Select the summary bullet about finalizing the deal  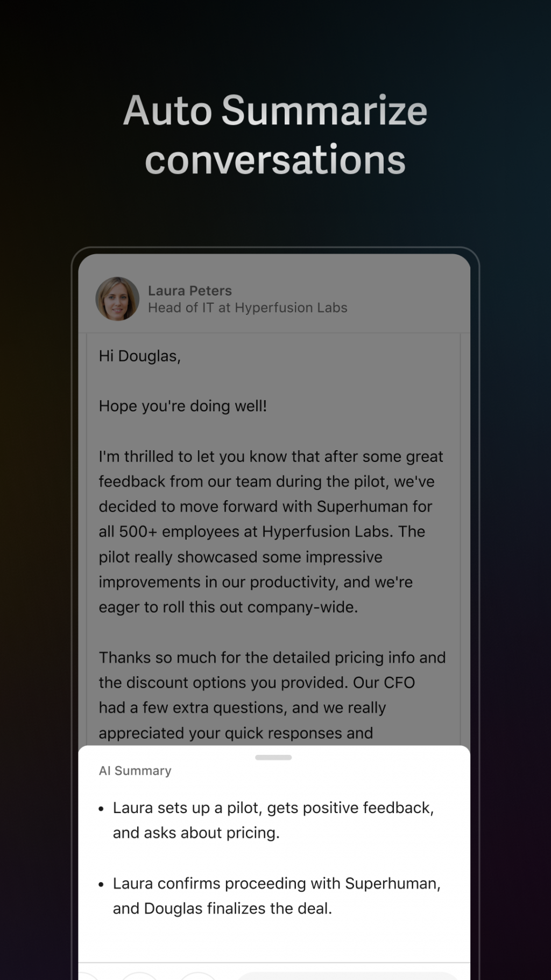tap(277, 896)
